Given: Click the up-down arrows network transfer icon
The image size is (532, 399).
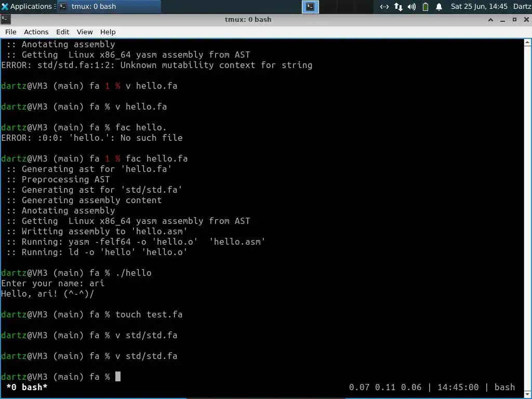Looking at the screenshot, I should tap(398, 7).
